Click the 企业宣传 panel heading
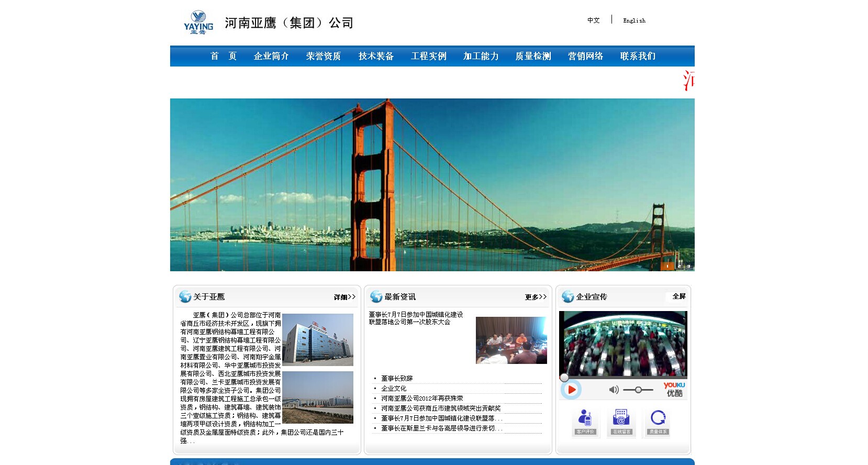The image size is (868, 465). tap(592, 297)
